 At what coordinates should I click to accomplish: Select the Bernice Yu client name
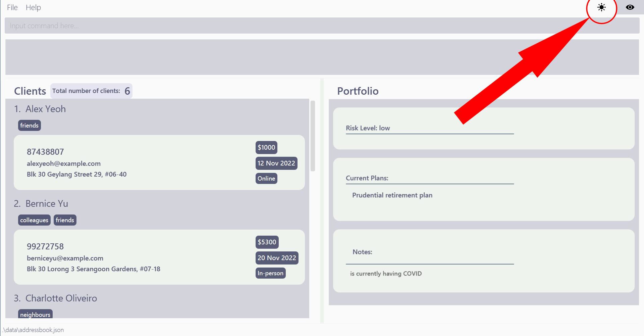[47, 204]
